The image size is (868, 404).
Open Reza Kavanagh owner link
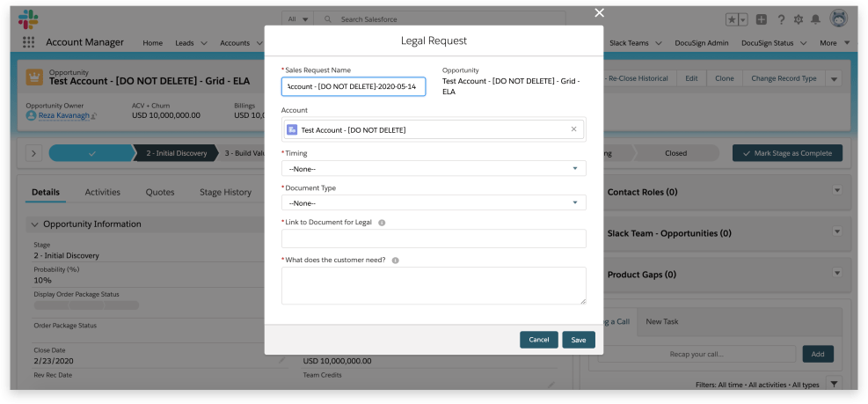pos(63,115)
